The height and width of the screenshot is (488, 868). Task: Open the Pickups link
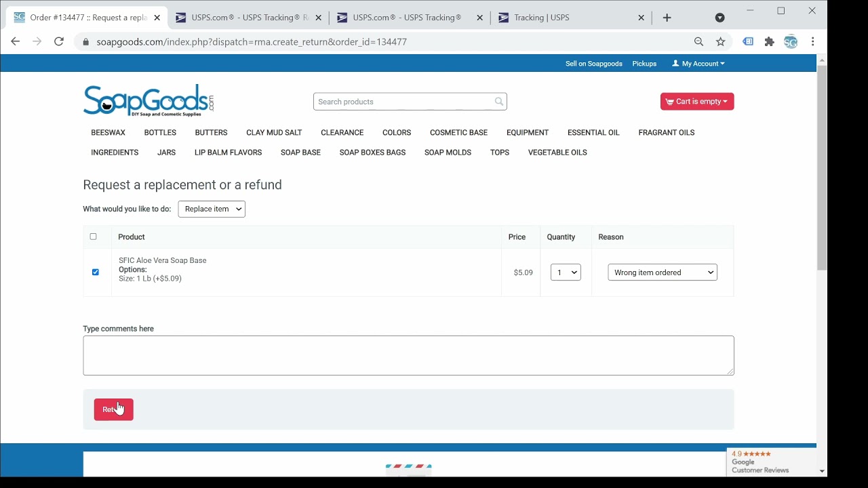point(644,64)
